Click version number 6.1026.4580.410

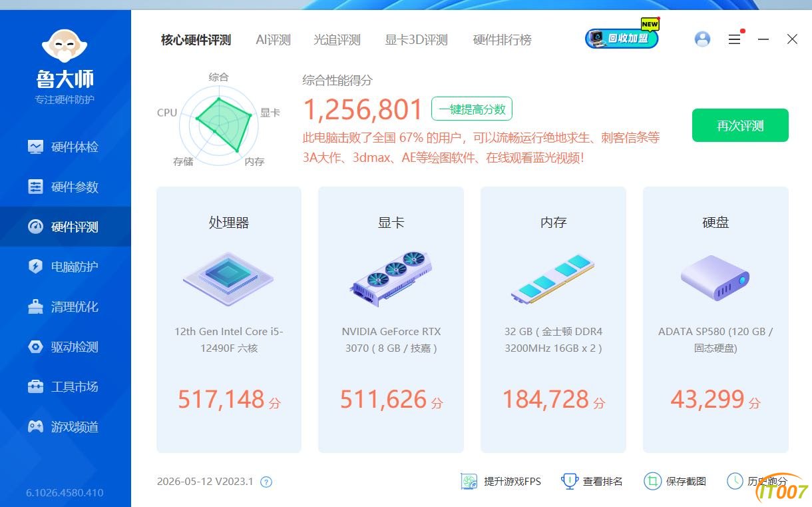pos(65,493)
